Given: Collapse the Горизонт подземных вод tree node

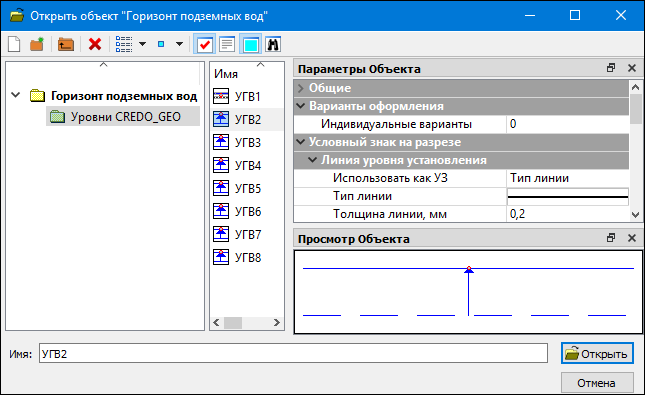Looking at the screenshot, I should click(x=16, y=95).
